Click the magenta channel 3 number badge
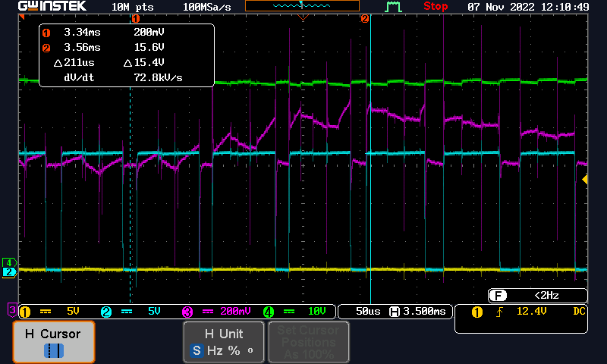Image resolution: width=607 pixels, height=364 pixels. (187, 312)
